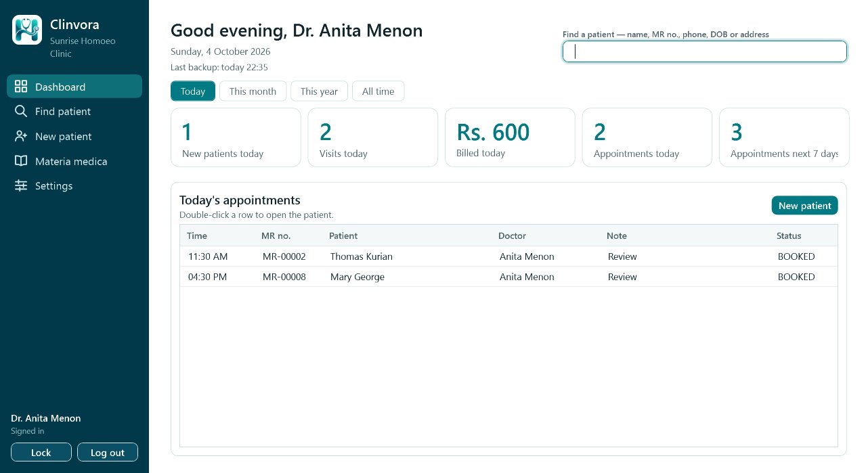Open Dashboard in the sidebar
This screenshot has width=868, height=473.
click(74, 87)
